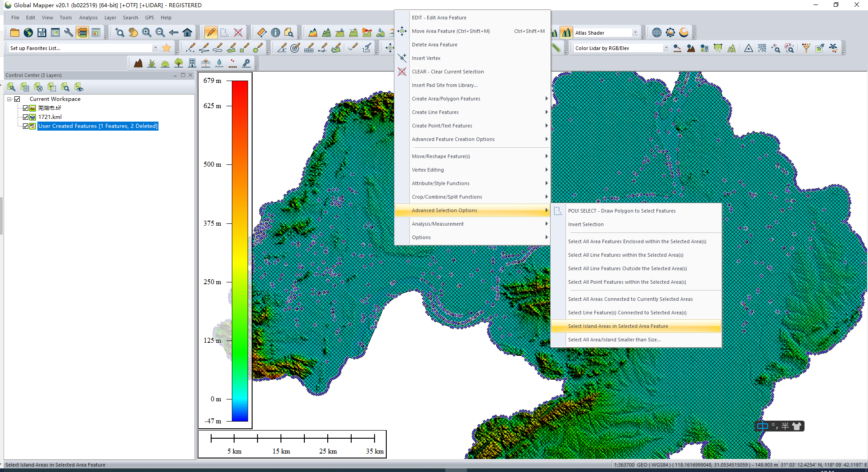The width and height of the screenshot is (868, 472).
Task: Open the Analysis menu in menu bar
Action: click(88, 18)
